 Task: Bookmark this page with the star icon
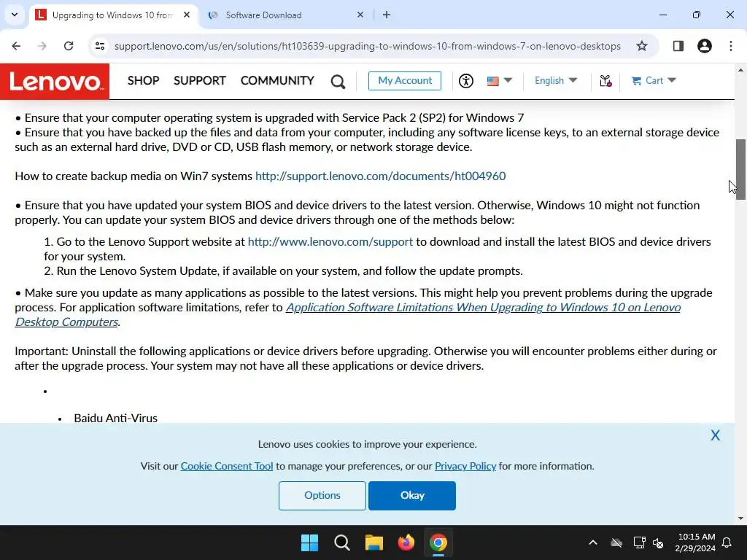click(642, 46)
